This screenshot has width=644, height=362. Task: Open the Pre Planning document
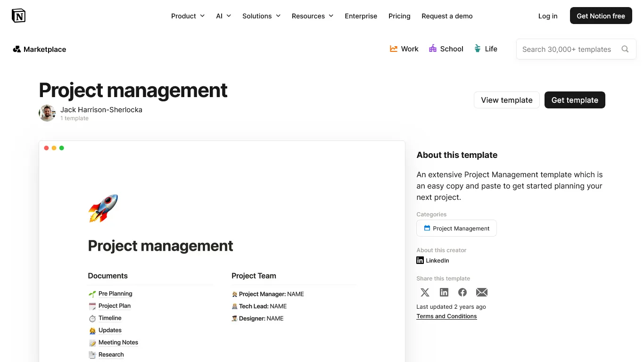click(x=116, y=294)
